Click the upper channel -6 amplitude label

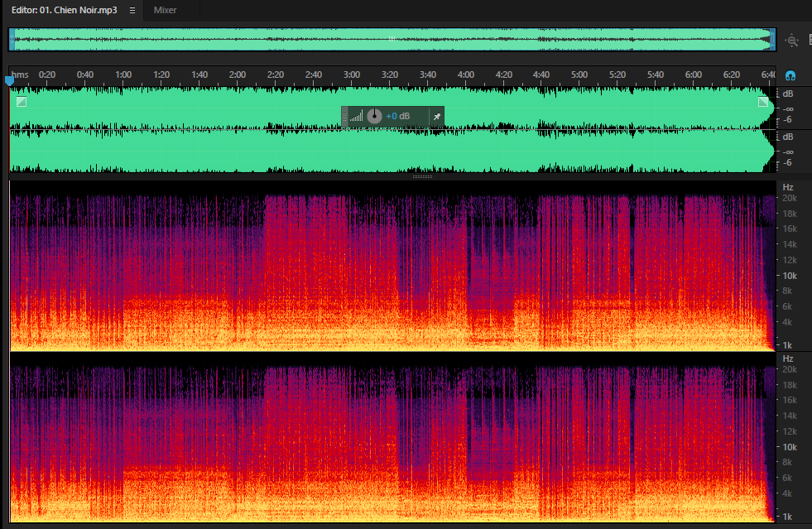point(787,120)
